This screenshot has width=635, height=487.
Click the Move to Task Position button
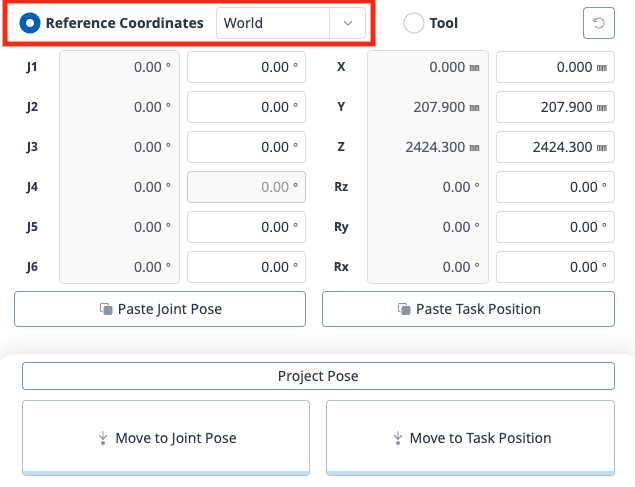click(x=470, y=438)
